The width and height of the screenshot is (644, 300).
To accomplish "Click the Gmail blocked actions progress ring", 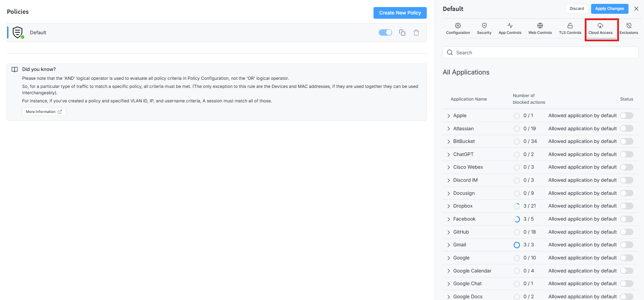I will 517,245.
